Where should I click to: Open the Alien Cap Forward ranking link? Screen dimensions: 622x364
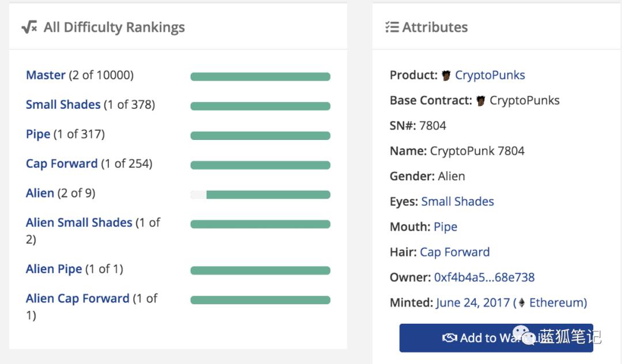[x=77, y=298]
